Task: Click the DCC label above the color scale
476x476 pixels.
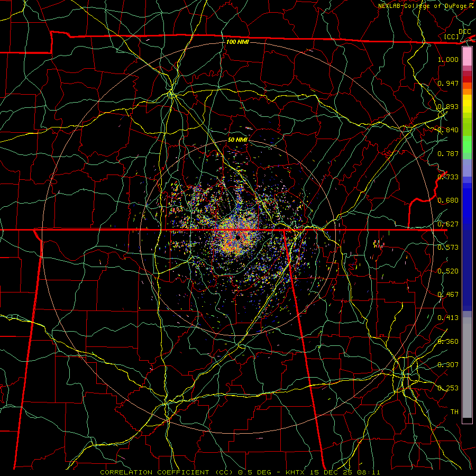Action: pos(464,32)
